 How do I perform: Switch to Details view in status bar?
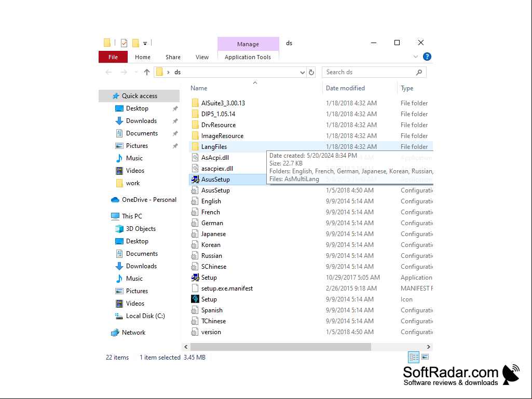point(414,357)
